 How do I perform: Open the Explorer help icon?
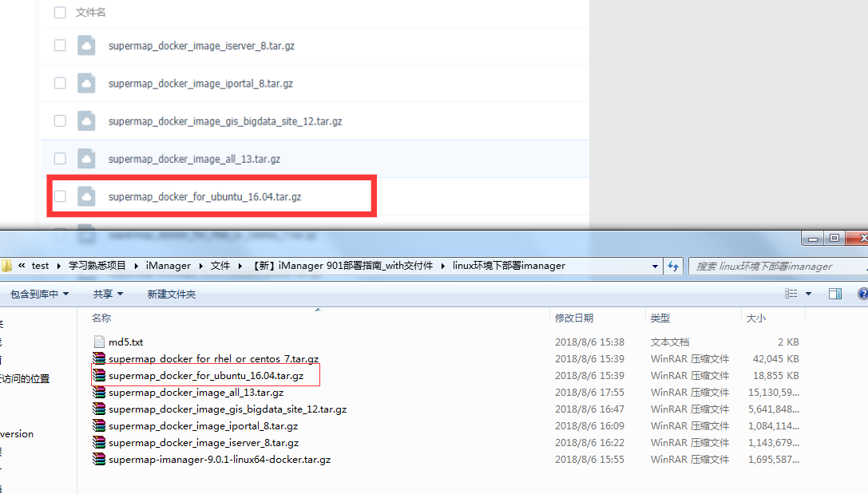pos(862,294)
